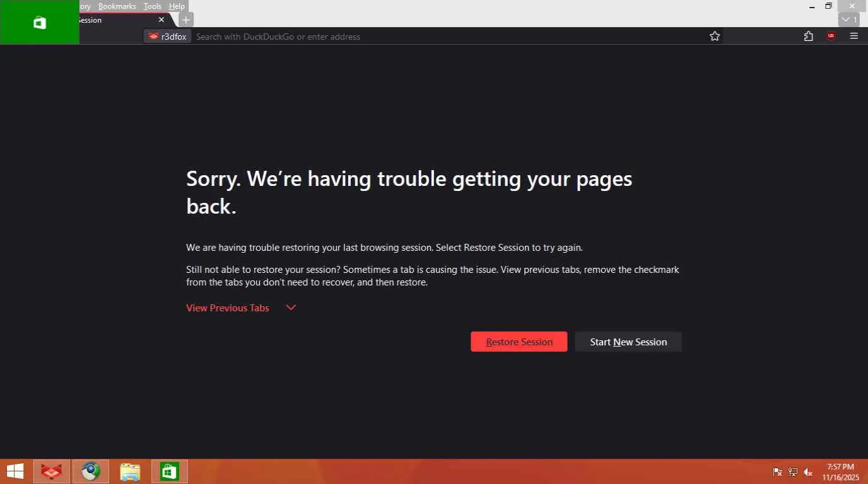Open File Explorer from the taskbar
Image resolution: width=868 pixels, height=484 pixels.
click(x=130, y=471)
